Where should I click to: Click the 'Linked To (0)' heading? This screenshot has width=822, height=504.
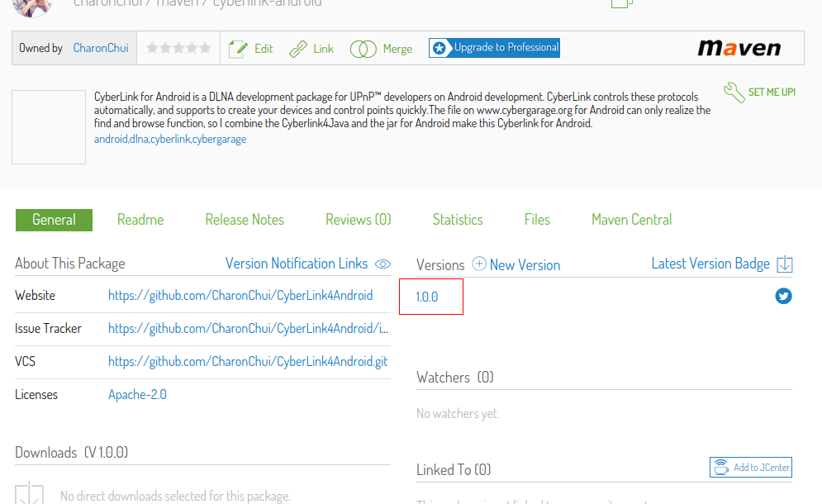coord(454,470)
